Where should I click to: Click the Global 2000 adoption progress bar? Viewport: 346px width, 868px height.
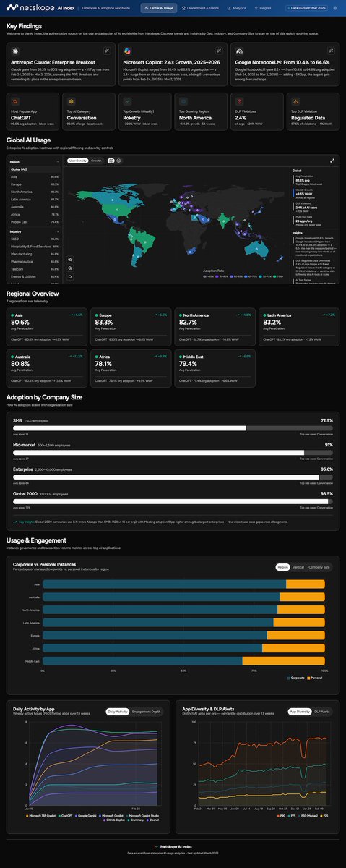coord(173,501)
